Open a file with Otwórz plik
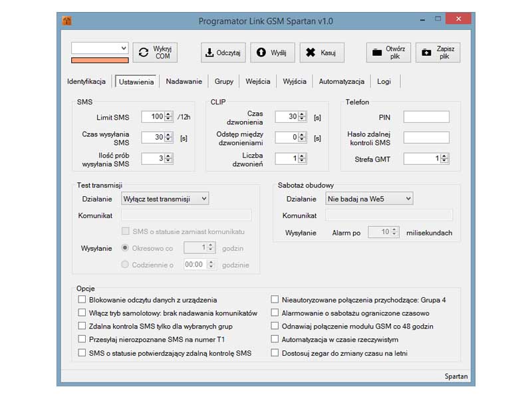This screenshot has height=399, width=532. click(388, 53)
